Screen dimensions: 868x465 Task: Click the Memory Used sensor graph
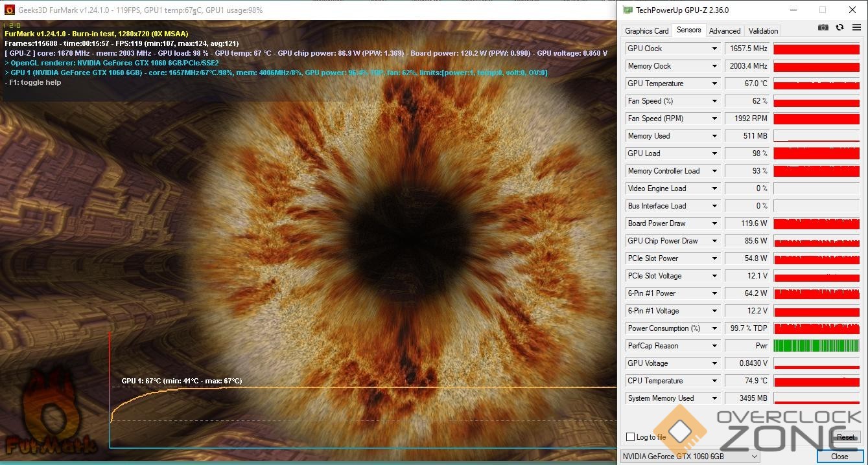[816, 136]
